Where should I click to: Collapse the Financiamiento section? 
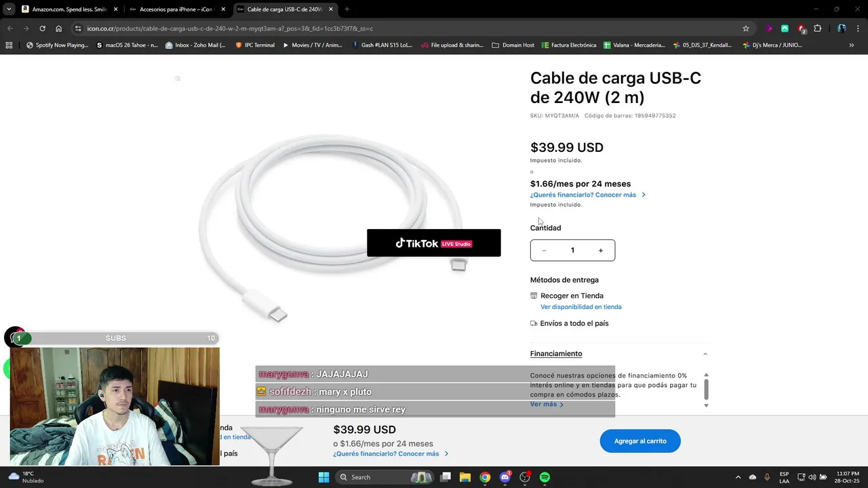705,354
